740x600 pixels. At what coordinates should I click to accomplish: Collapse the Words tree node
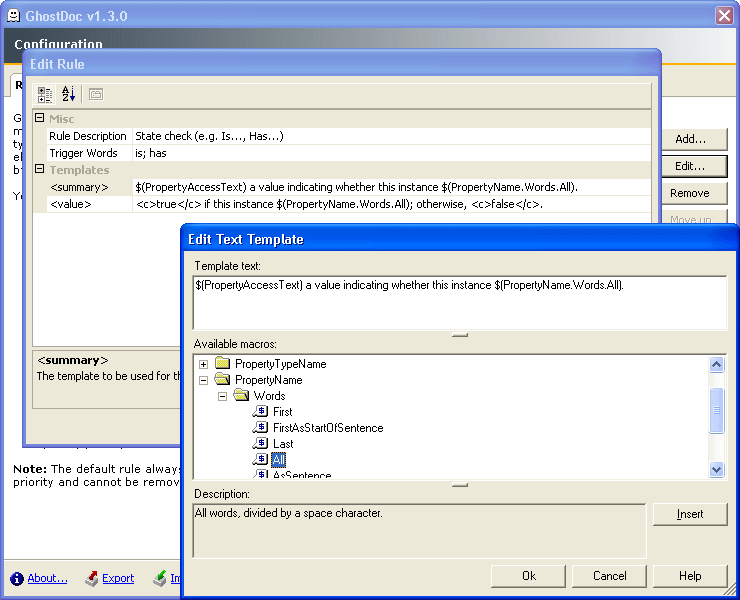(x=222, y=396)
